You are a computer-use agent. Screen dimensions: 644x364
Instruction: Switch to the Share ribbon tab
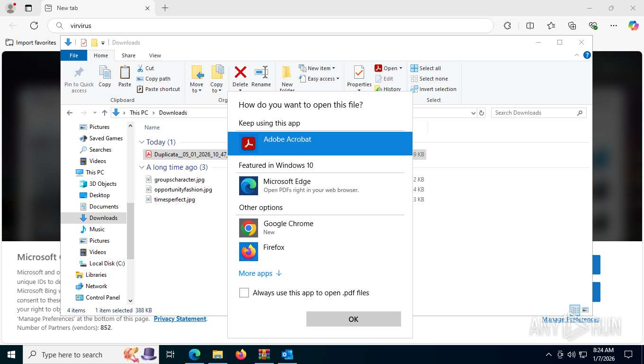(128, 55)
